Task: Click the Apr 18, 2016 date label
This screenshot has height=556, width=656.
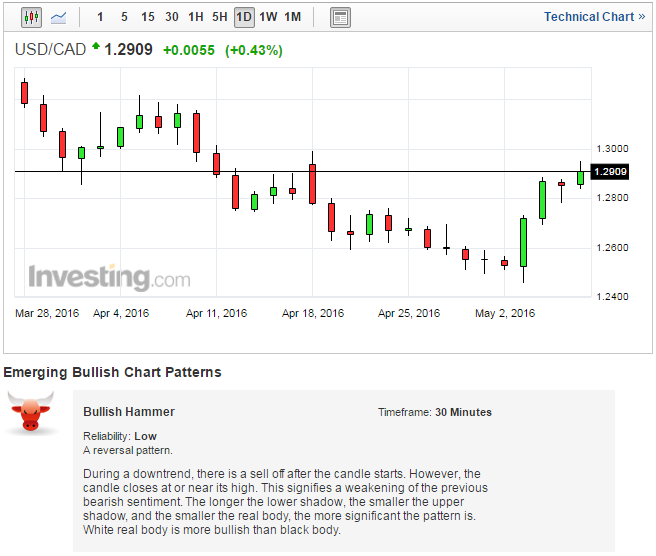Action: tap(313, 313)
